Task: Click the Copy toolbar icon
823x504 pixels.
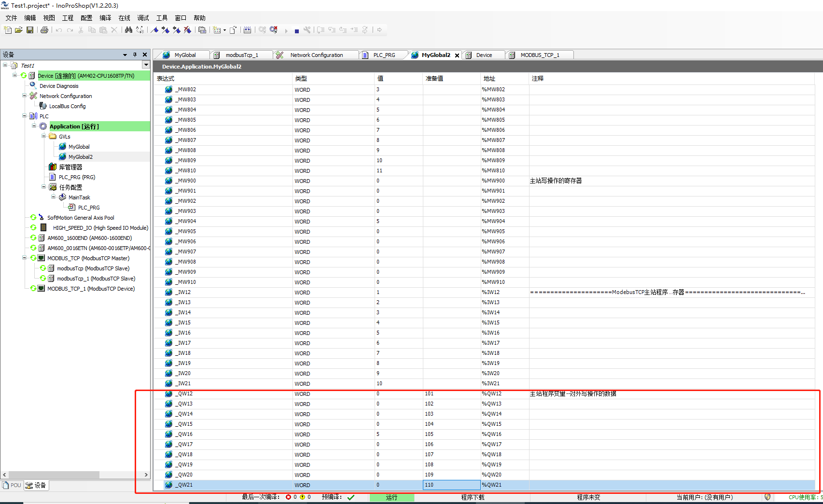Action: click(x=92, y=30)
